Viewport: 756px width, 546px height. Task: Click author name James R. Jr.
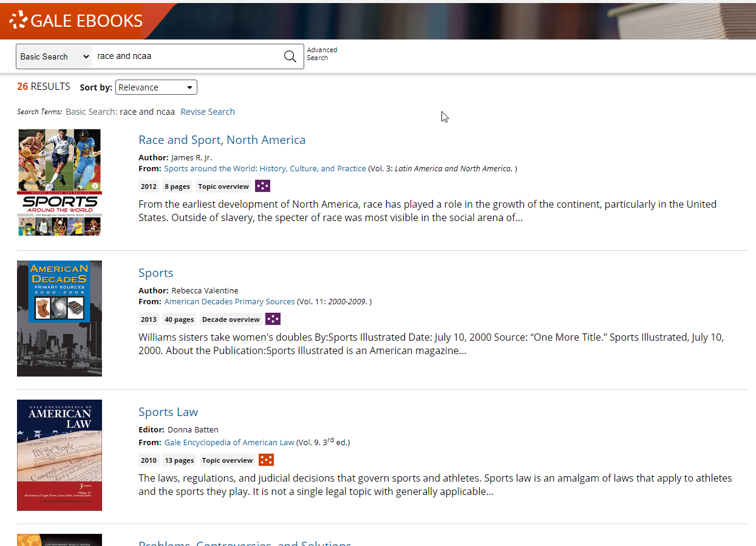pyautogui.click(x=191, y=157)
